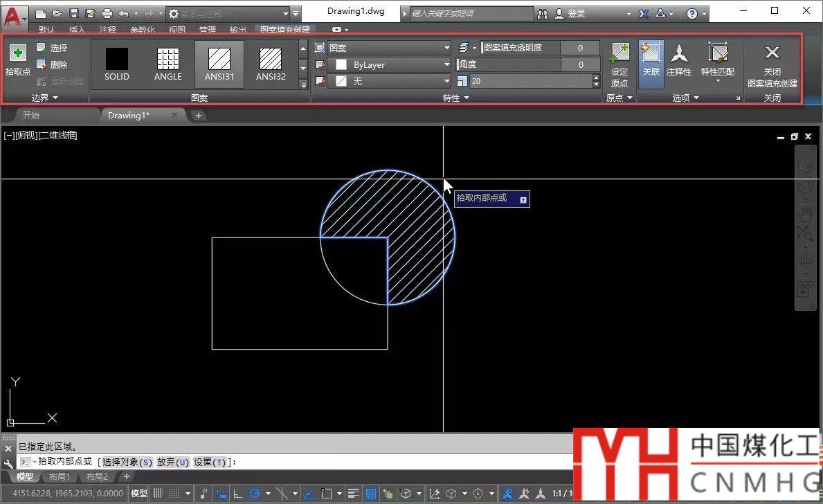Toggle grid display in status bar
Viewport: 823px width, 504px height.
tap(158, 494)
